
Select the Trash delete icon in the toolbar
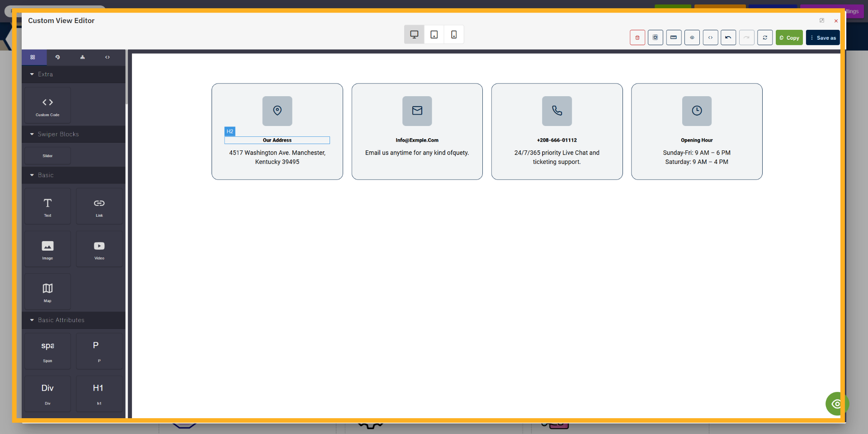tap(637, 37)
